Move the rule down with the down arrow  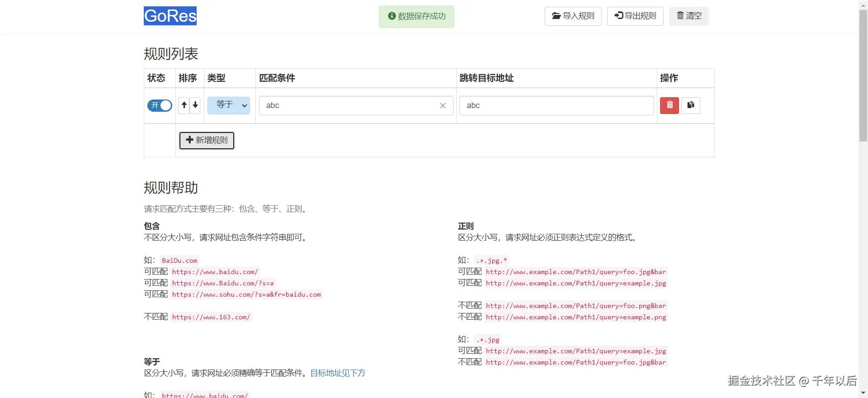[195, 105]
